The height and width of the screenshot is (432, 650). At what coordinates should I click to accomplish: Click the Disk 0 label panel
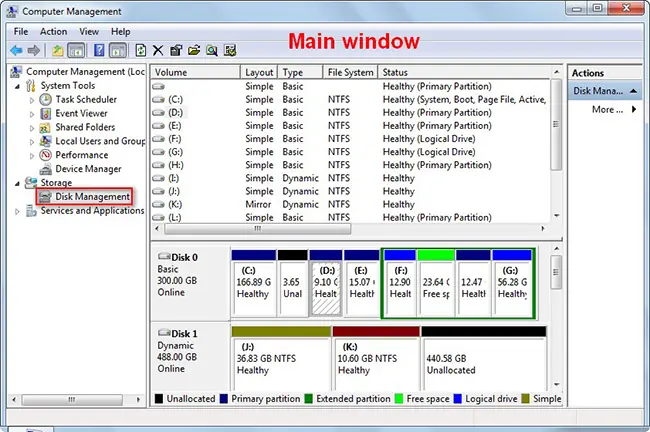coord(190,282)
